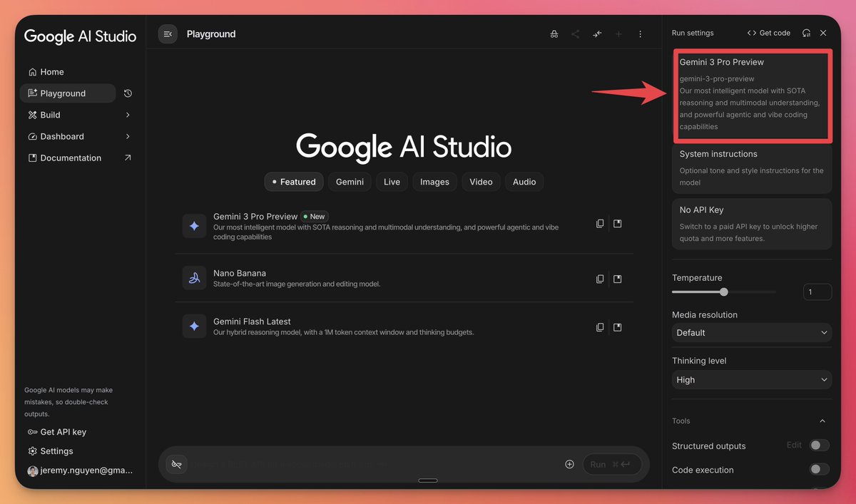This screenshot has width=856, height=504.
Task: Click Edit next to Structured outputs
Action: [794, 445]
